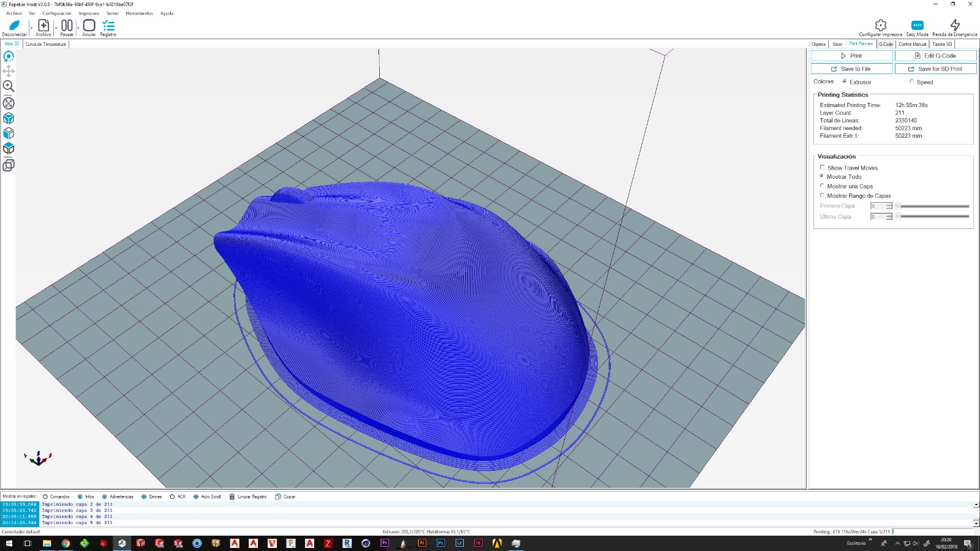Switch to the Tarjeta SD tab
Viewport: 980px width, 551px height.
pos(942,44)
